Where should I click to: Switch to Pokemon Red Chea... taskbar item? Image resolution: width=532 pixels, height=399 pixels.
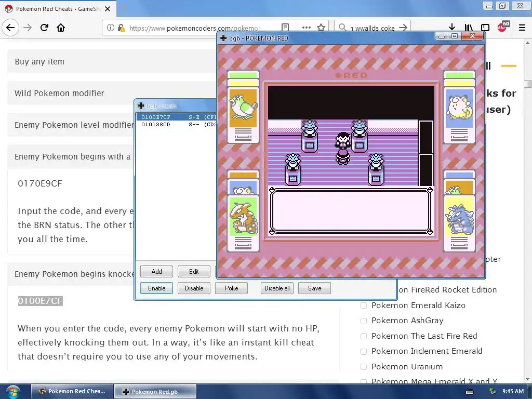coord(72,391)
